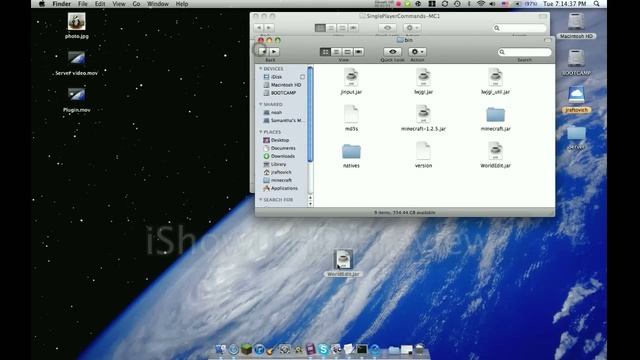Select the minecraft-1.2.5.jar file icon
640x360 pixels.
(423, 114)
